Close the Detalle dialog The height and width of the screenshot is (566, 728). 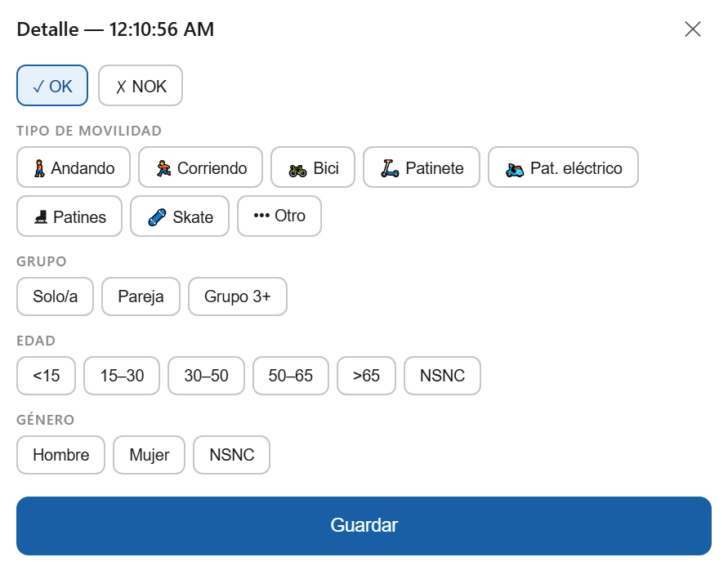pos(693,29)
